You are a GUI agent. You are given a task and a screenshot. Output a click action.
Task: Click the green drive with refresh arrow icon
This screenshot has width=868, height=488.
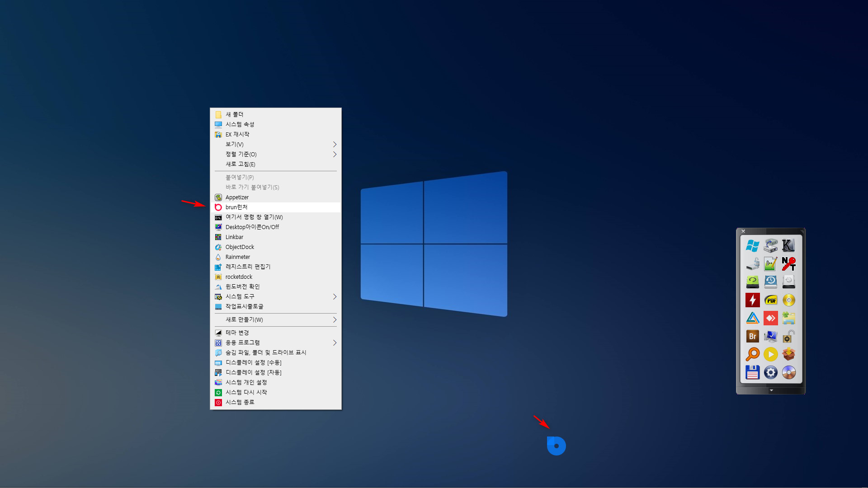(753, 282)
